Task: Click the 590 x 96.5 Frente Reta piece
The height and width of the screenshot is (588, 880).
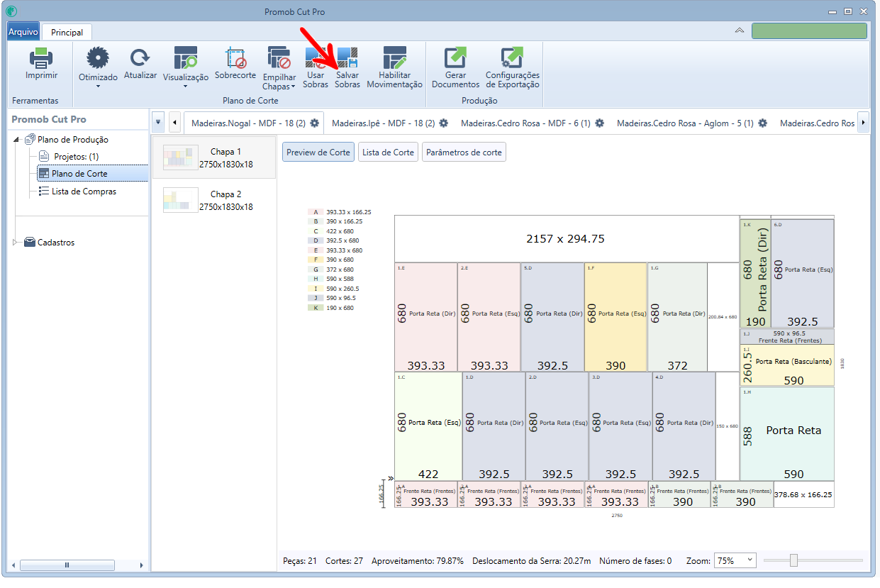Action: 786,336
